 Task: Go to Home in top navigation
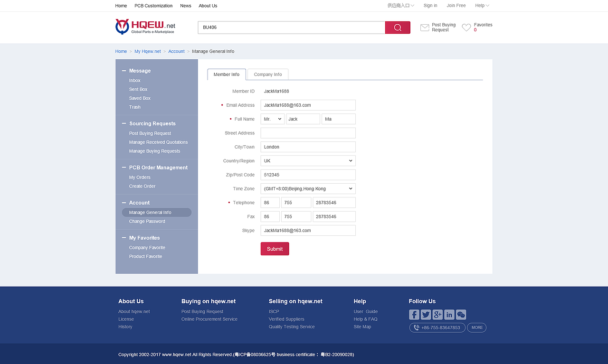121,6
